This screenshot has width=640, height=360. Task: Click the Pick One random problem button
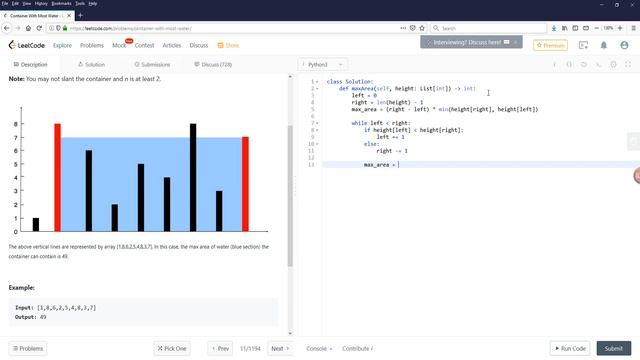coord(172,349)
